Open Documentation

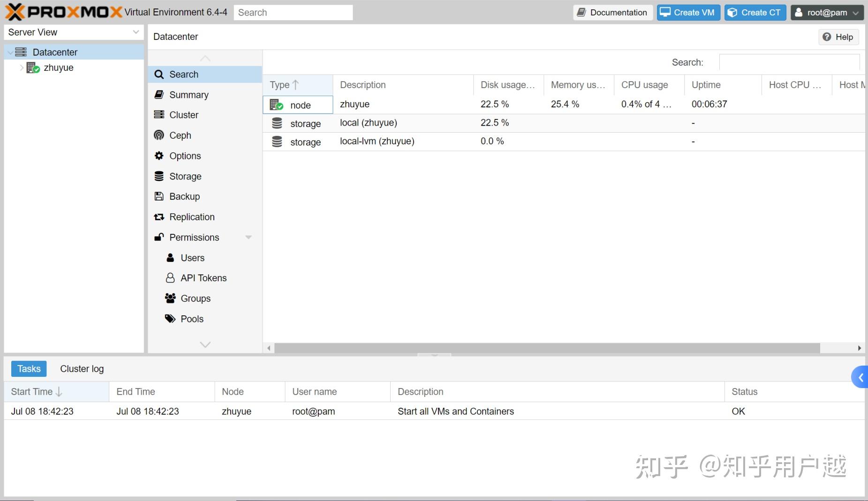click(612, 12)
